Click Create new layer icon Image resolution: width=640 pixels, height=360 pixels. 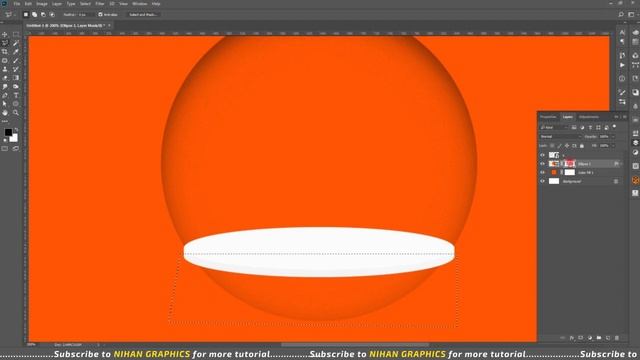click(608, 338)
